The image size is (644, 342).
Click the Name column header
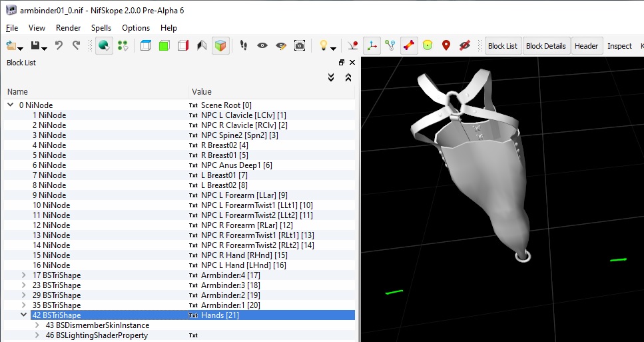click(96, 91)
